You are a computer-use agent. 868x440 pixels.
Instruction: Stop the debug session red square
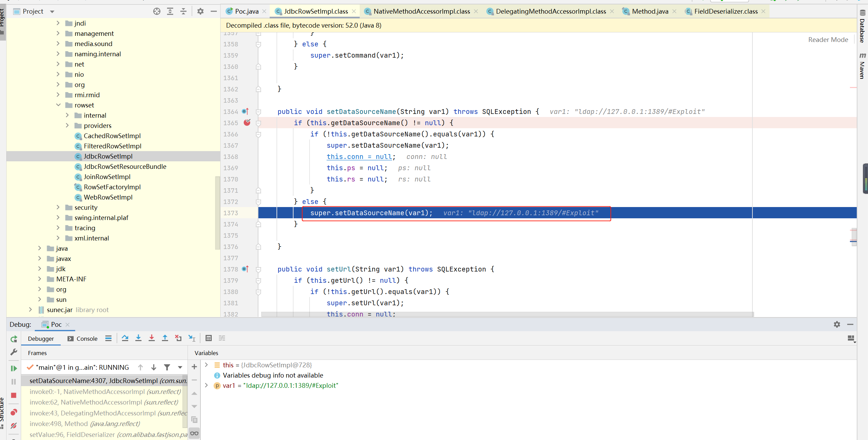pyautogui.click(x=14, y=395)
